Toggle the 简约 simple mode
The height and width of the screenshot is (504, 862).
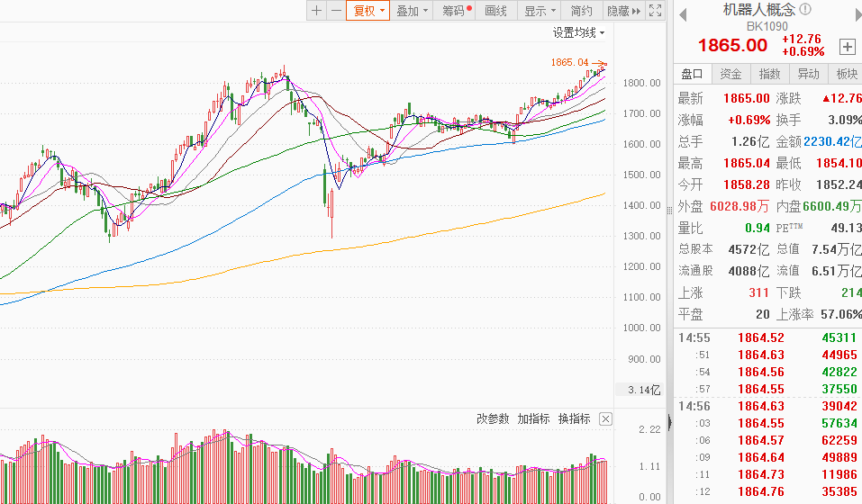click(x=581, y=11)
